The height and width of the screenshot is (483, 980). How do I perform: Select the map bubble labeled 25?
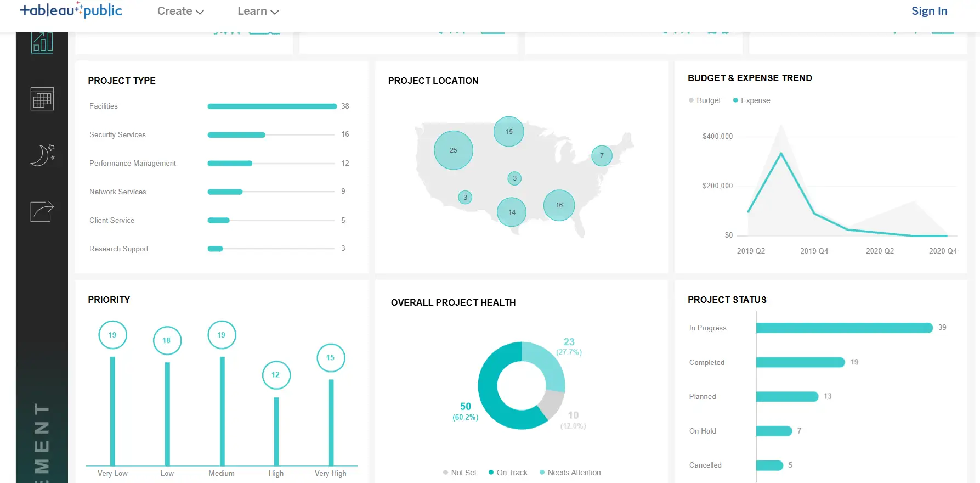pyautogui.click(x=454, y=150)
